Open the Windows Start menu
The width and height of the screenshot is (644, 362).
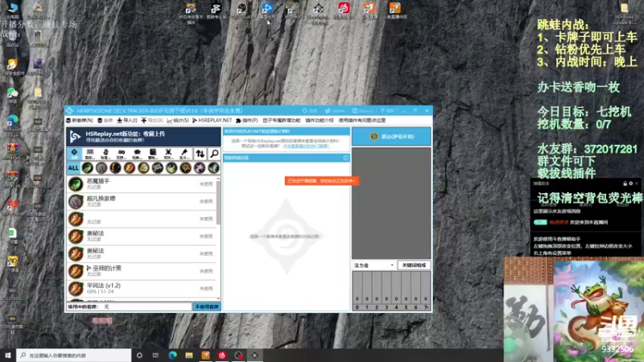coord(8,356)
